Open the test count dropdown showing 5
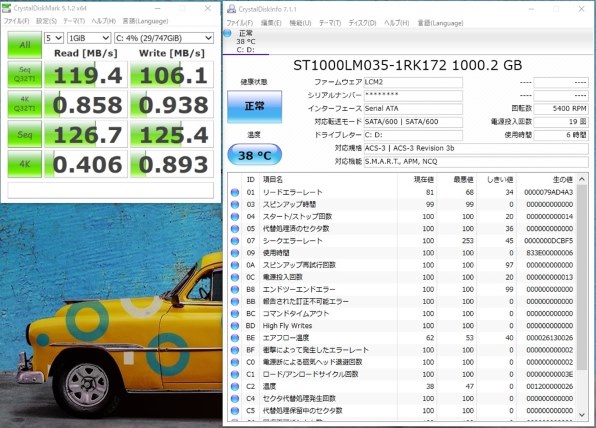Viewport: 596px width, 428px height. coord(54,38)
